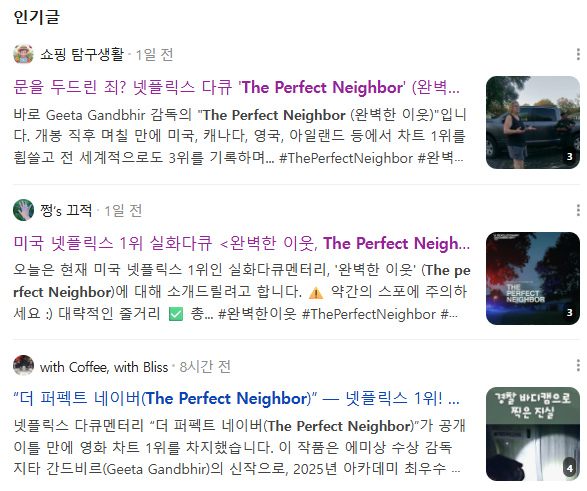Click the 인기글 section heading
The height and width of the screenshot is (491, 587).
point(36,17)
